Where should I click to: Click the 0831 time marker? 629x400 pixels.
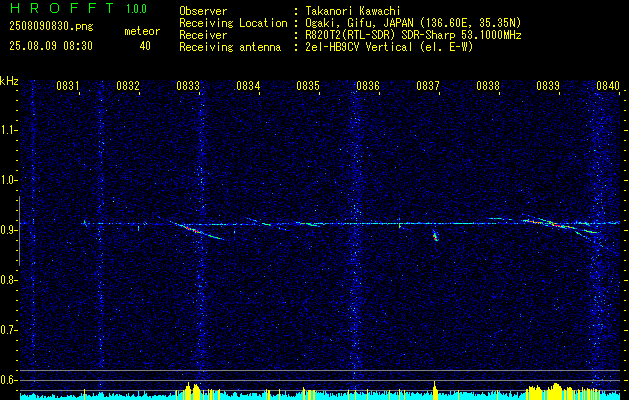[x=68, y=85]
